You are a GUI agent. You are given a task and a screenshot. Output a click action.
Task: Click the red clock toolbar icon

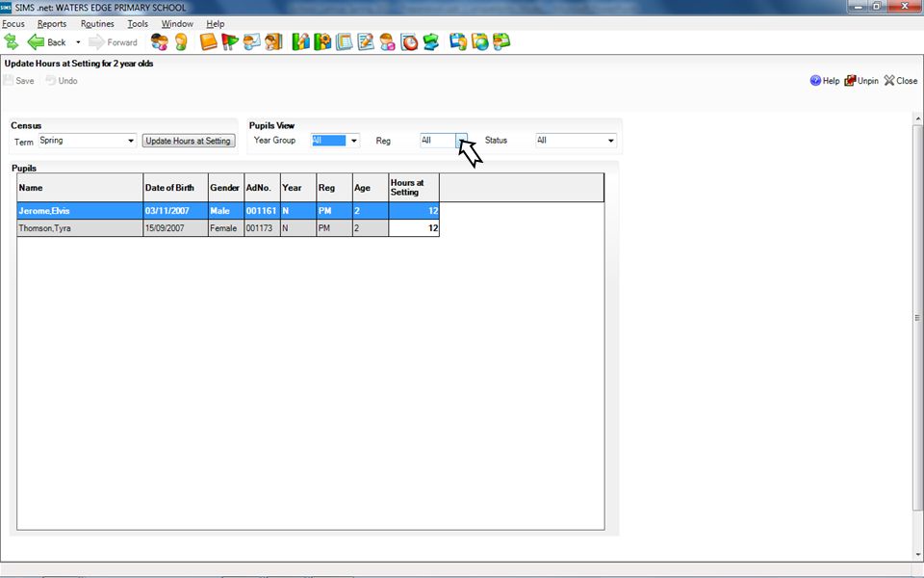[x=409, y=41]
